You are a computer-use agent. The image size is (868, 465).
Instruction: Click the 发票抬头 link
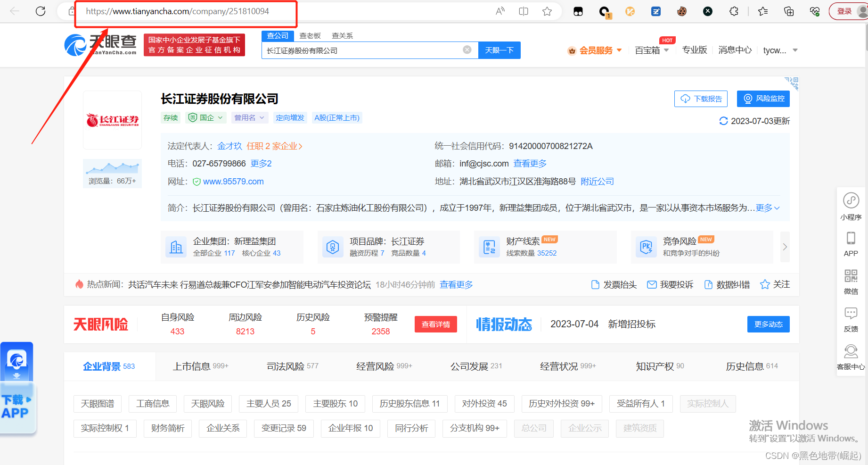click(x=614, y=284)
